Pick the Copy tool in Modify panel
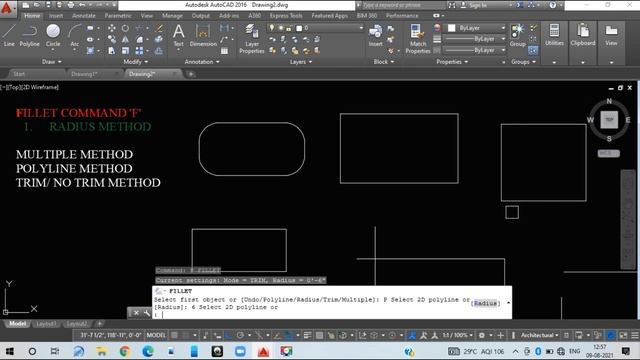Image resolution: width=640 pixels, height=360 pixels. [111, 40]
